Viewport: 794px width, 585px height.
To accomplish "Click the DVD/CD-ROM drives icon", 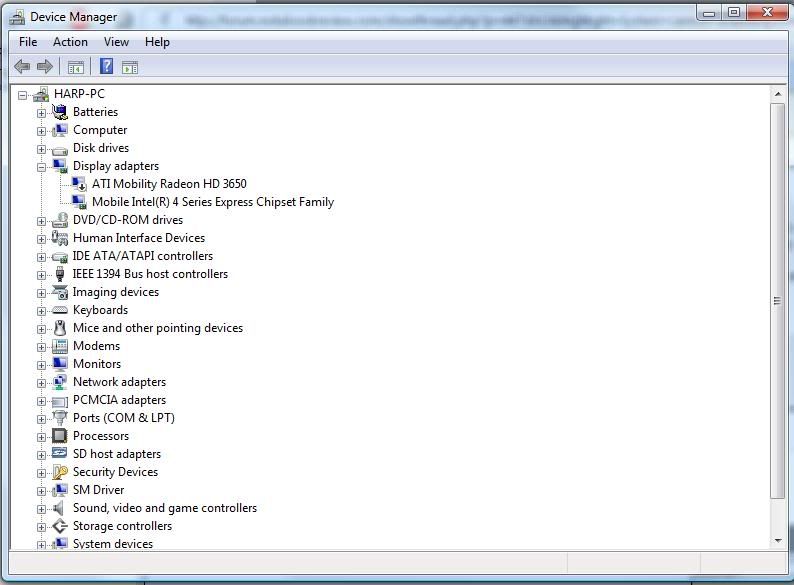I will coord(60,220).
